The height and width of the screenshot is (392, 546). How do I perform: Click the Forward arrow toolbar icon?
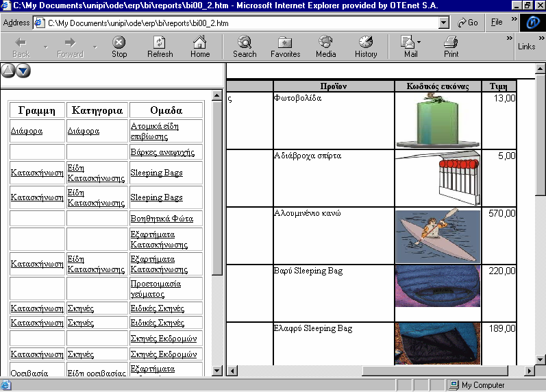70,42
